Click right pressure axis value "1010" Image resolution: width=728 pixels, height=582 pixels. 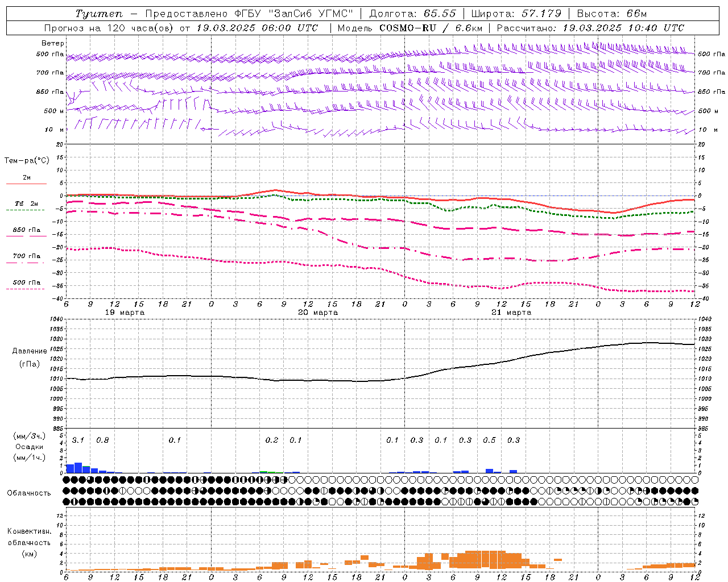click(705, 379)
